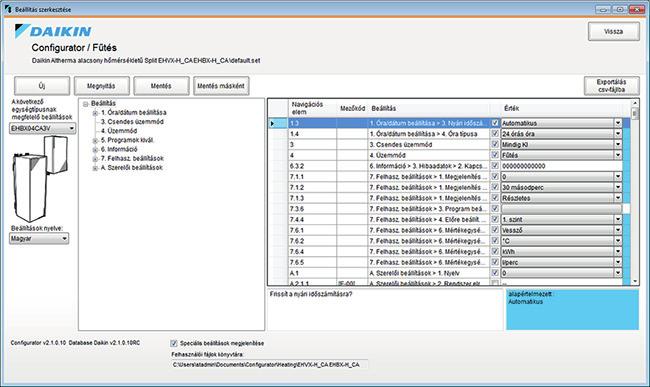Toggle checkbox in row 1.4
The height and width of the screenshot is (387, 650).
(x=495, y=134)
